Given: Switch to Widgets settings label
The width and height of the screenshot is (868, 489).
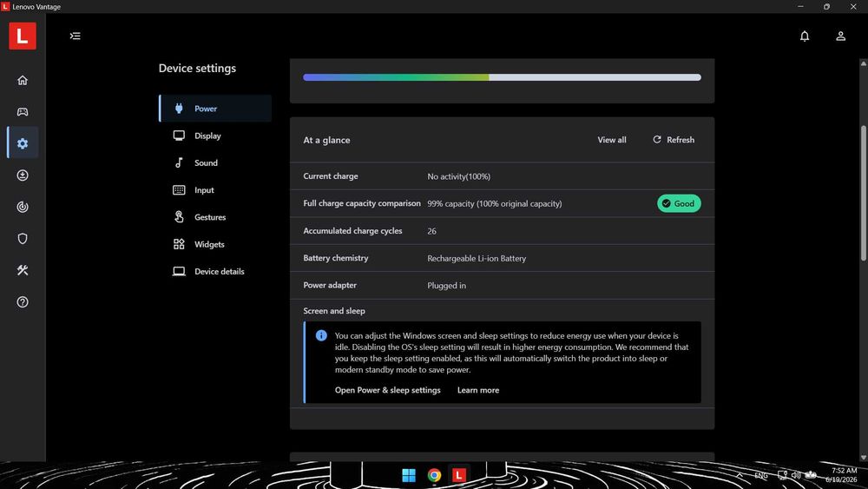Looking at the screenshot, I should point(209,244).
